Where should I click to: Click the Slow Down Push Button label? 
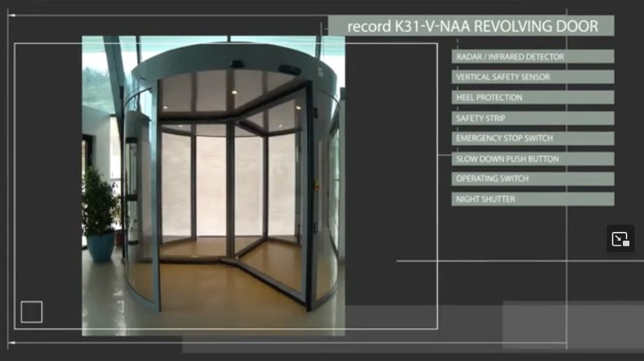point(532,159)
